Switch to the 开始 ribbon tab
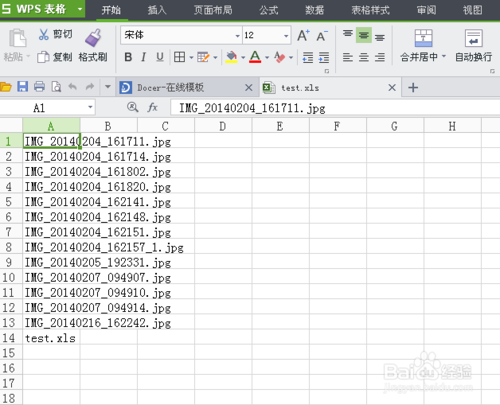 (x=111, y=10)
